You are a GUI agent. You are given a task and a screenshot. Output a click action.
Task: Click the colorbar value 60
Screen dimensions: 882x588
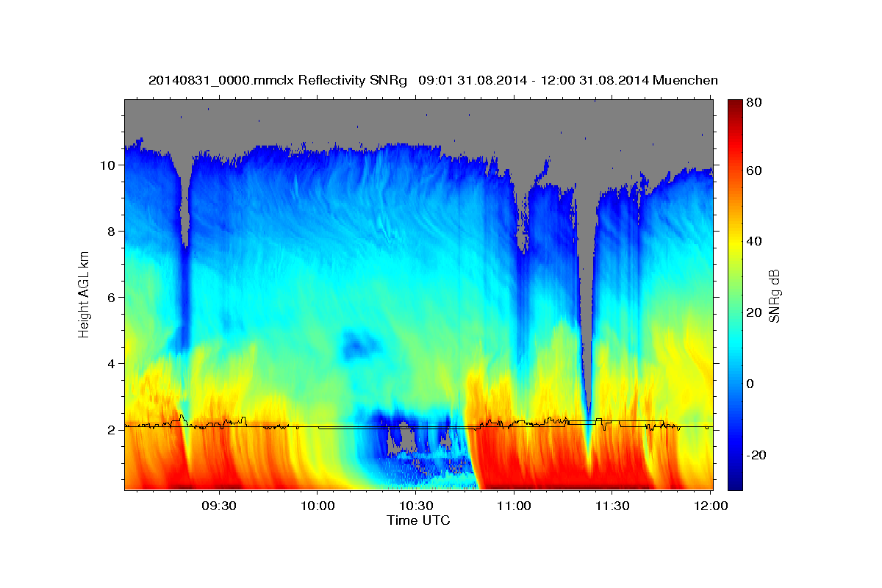coord(756,171)
